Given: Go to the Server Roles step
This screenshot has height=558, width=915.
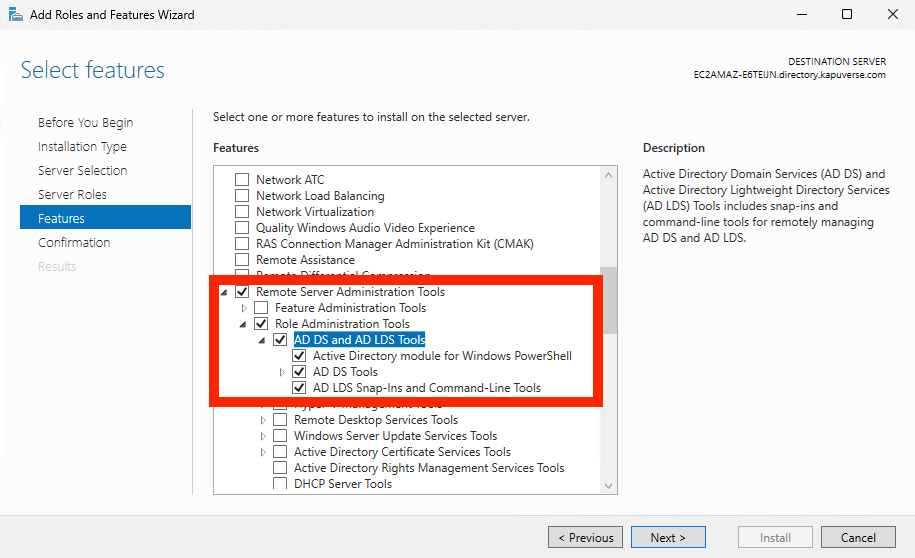Looking at the screenshot, I should tap(72, 194).
